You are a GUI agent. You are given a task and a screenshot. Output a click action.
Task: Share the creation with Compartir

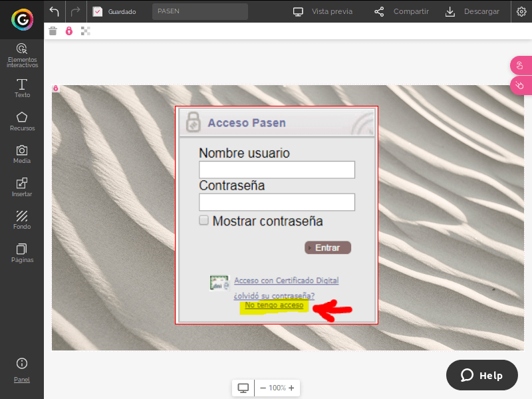point(402,11)
